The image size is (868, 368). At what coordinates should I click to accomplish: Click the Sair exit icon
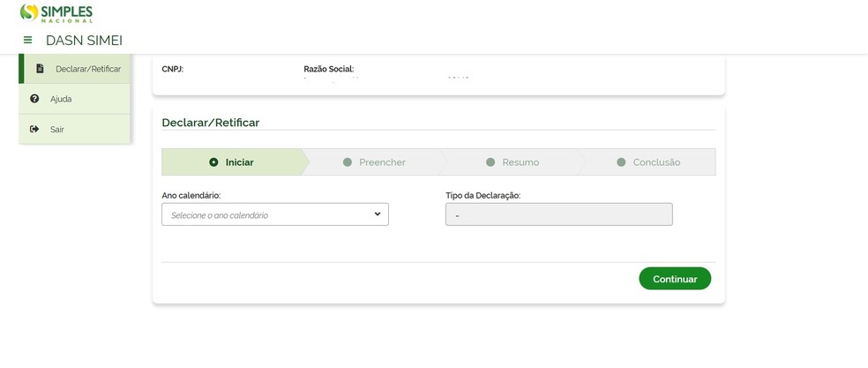pos(34,129)
